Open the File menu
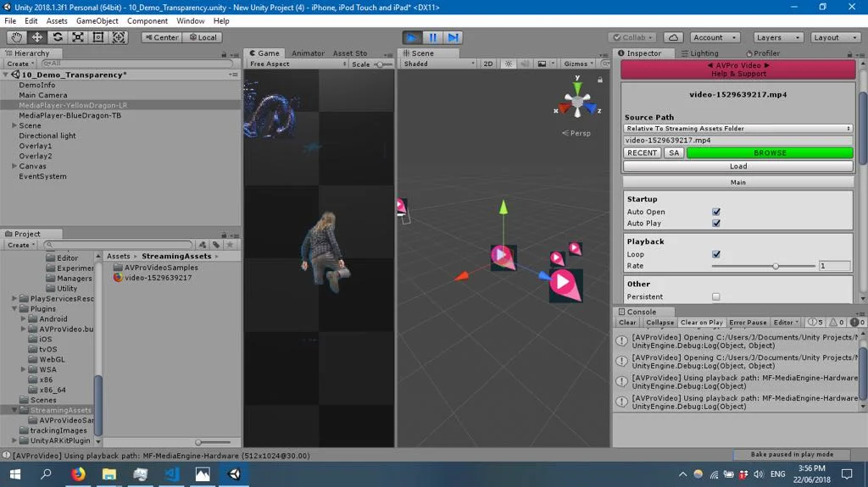 point(10,20)
